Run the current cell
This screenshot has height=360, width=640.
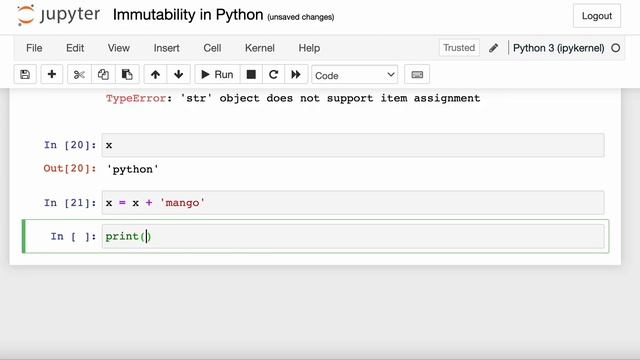click(217, 75)
